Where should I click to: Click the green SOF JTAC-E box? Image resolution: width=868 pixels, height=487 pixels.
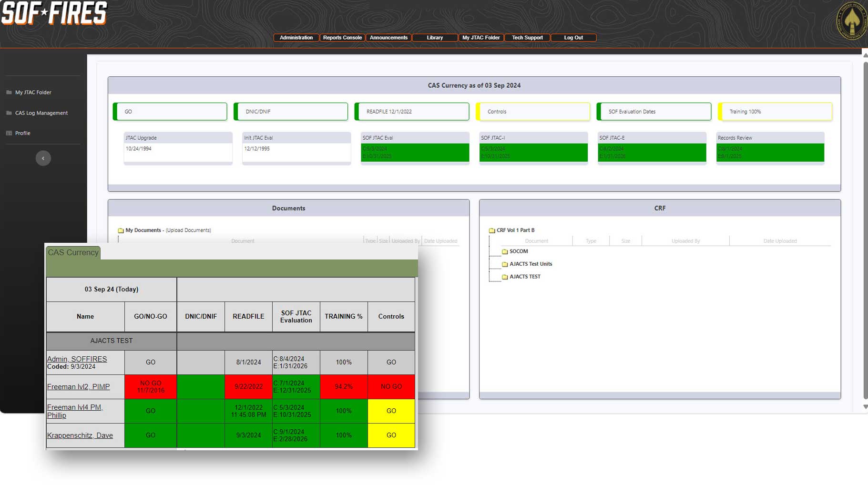click(x=652, y=153)
